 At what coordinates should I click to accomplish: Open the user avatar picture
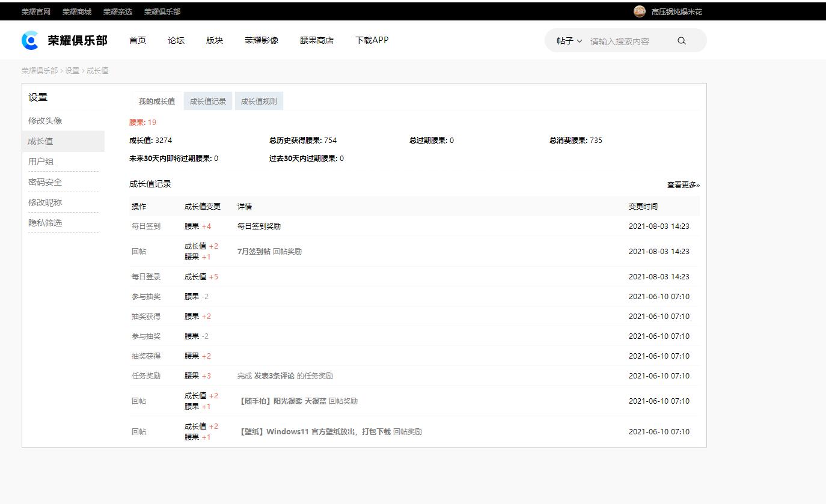tap(640, 11)
